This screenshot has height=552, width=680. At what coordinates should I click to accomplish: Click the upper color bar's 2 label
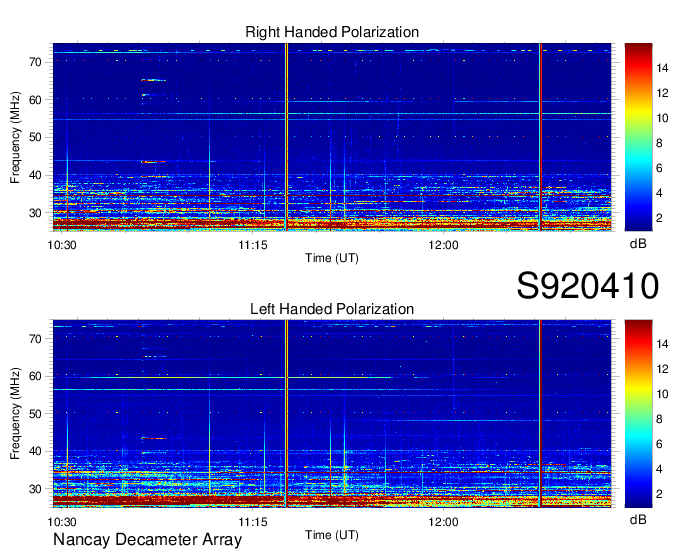pos(659,218)
